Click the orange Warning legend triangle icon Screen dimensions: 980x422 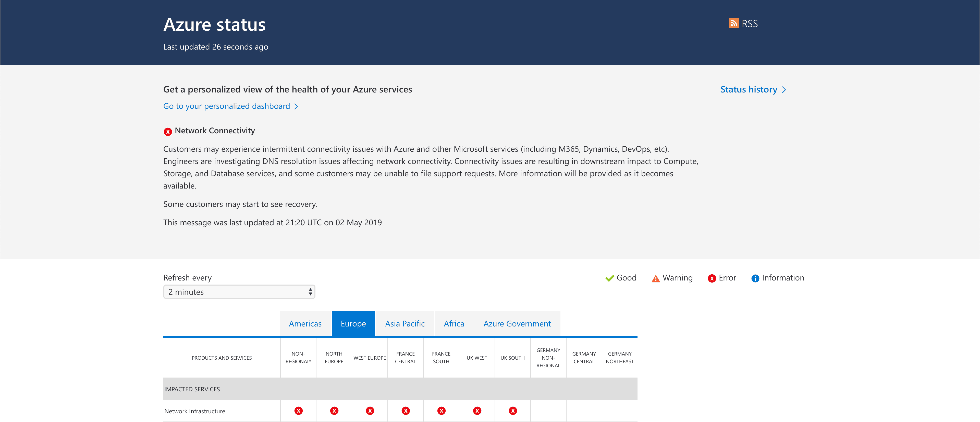655,278
